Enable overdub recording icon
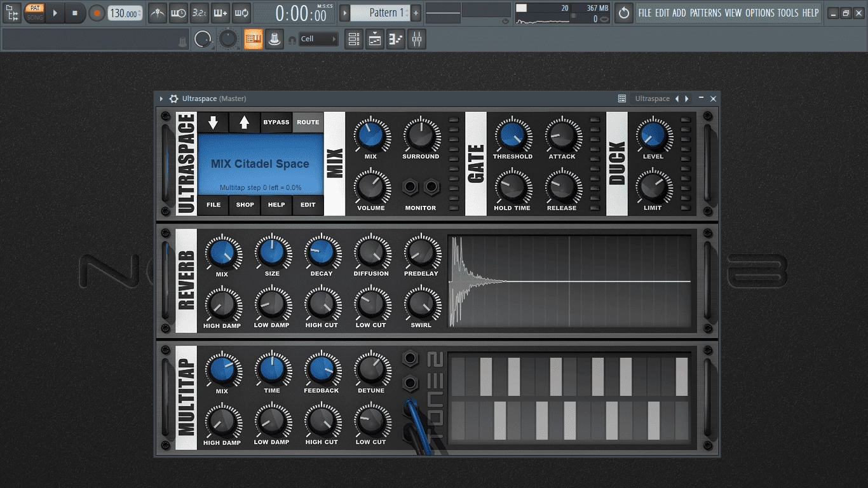 click(x=220, y=13)
